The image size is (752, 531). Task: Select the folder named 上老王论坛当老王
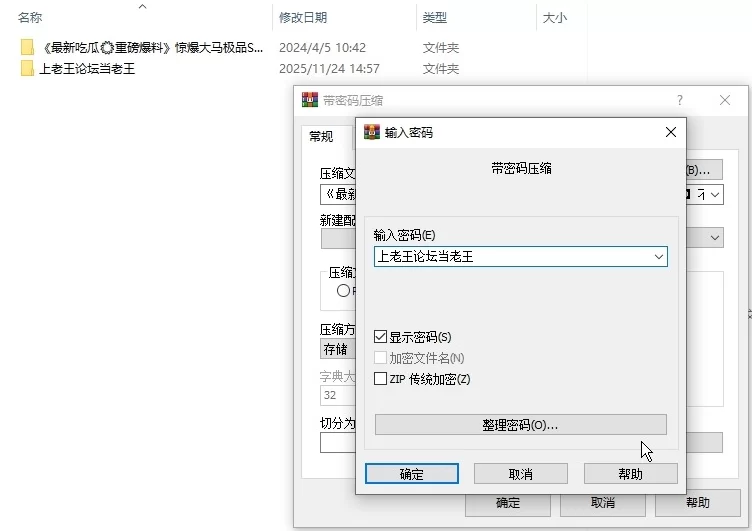[x=87, y=68]
